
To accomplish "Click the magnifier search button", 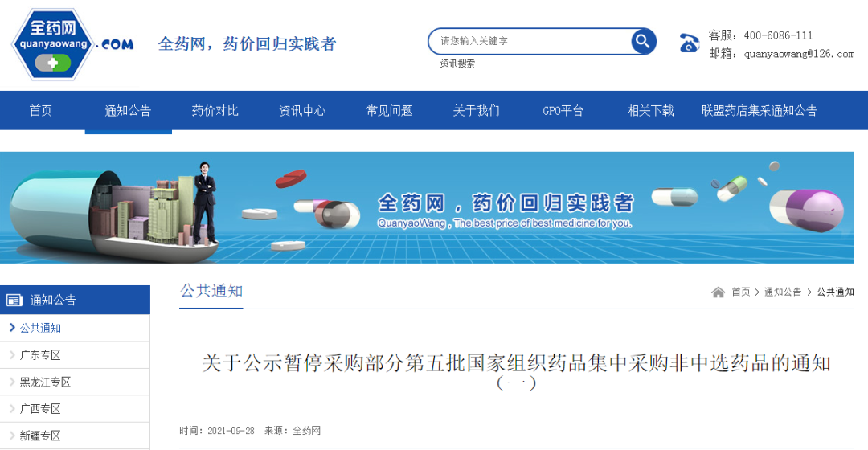I will pyautogui.click(x=643, y=41).
